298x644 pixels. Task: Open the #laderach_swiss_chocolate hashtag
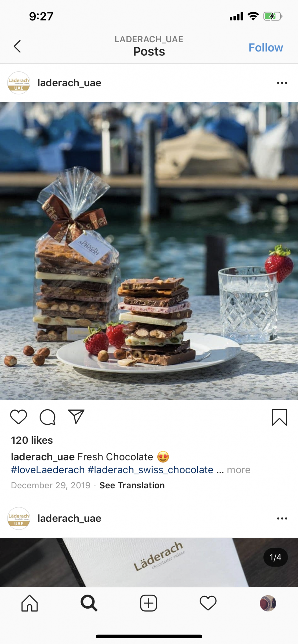(x=150, y=470)
